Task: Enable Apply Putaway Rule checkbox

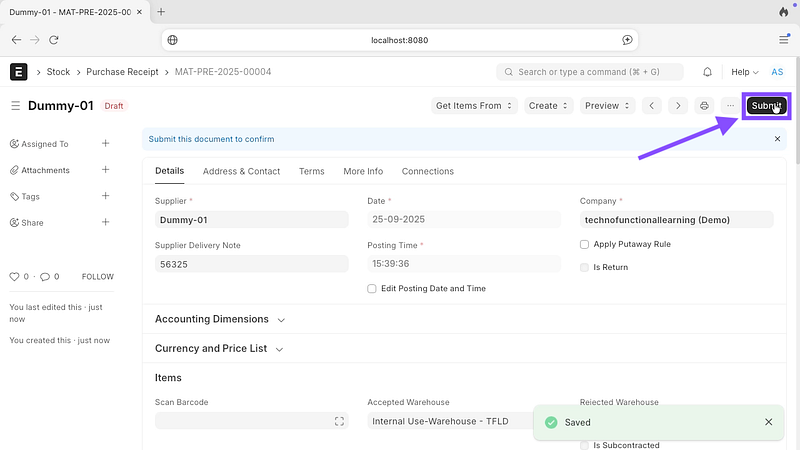Action: pos(585,244)
